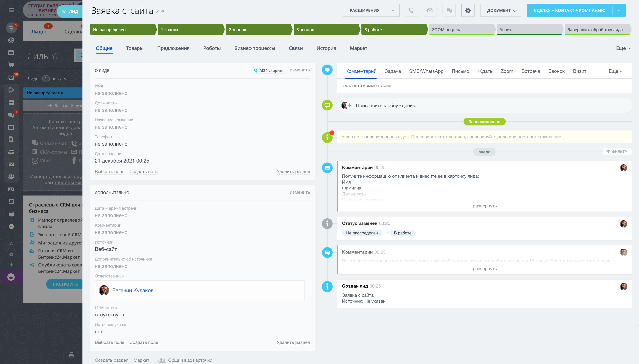Set lead stage to ZOOM встреча
The width and height of the screenshot is (639, 364).
point(461,30)
